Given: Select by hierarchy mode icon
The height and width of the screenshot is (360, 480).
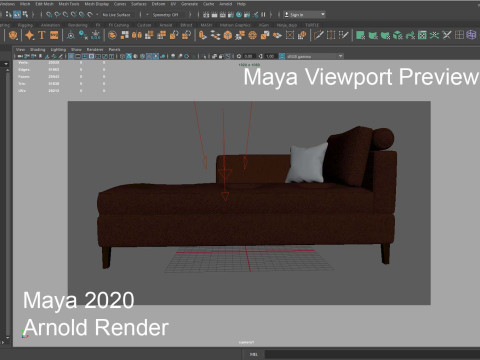Looking at the screenshot, I should click(9, 14).
